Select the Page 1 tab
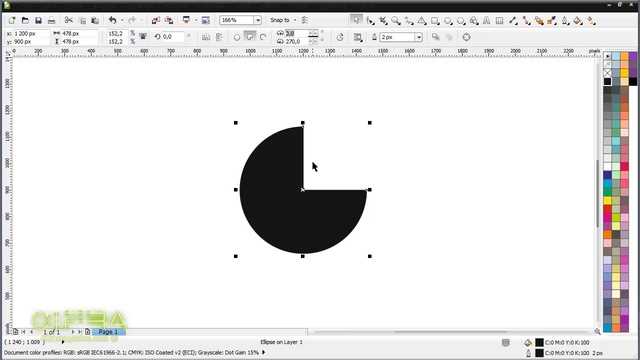 pyautogui.click(x=108, y=332)
